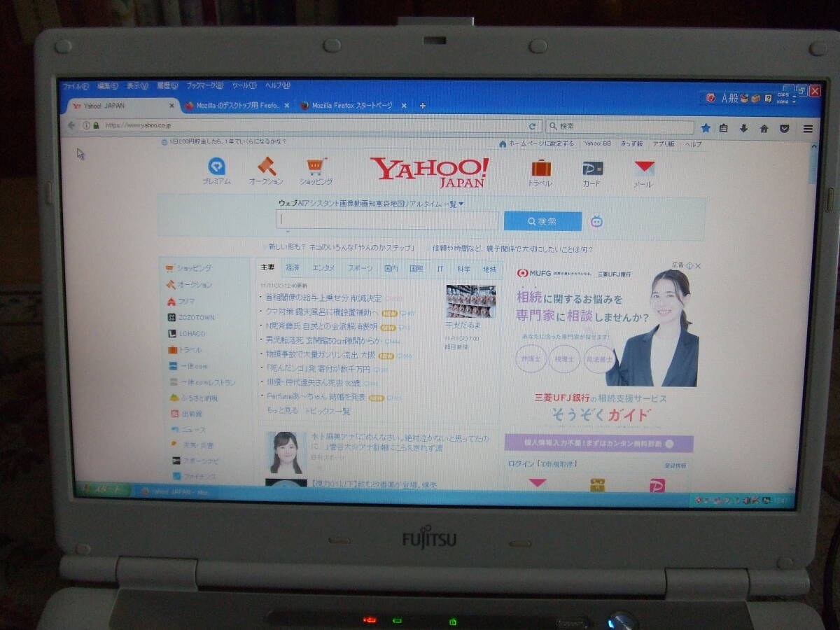Select the 経済 news tab
The image size is (840, 630).
(x=292, y=268)
